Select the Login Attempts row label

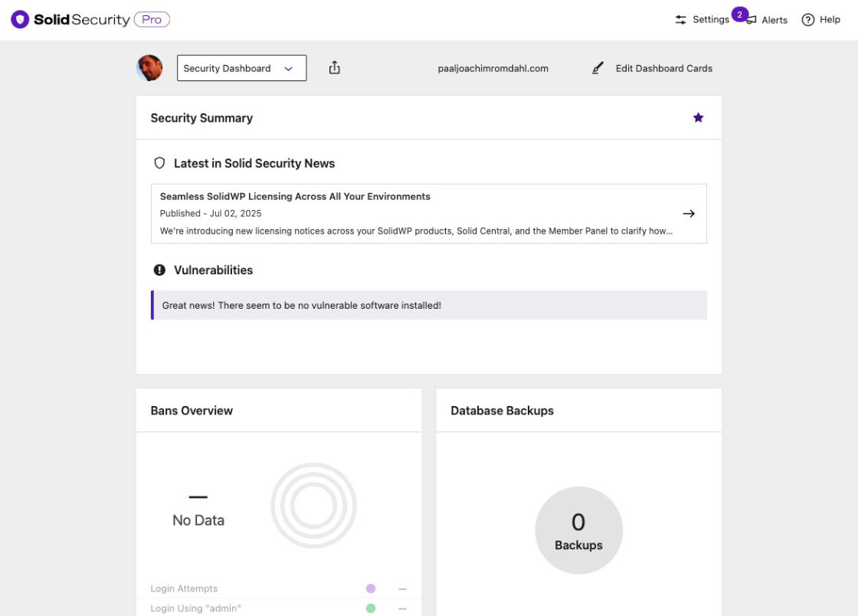coord(184,588)
